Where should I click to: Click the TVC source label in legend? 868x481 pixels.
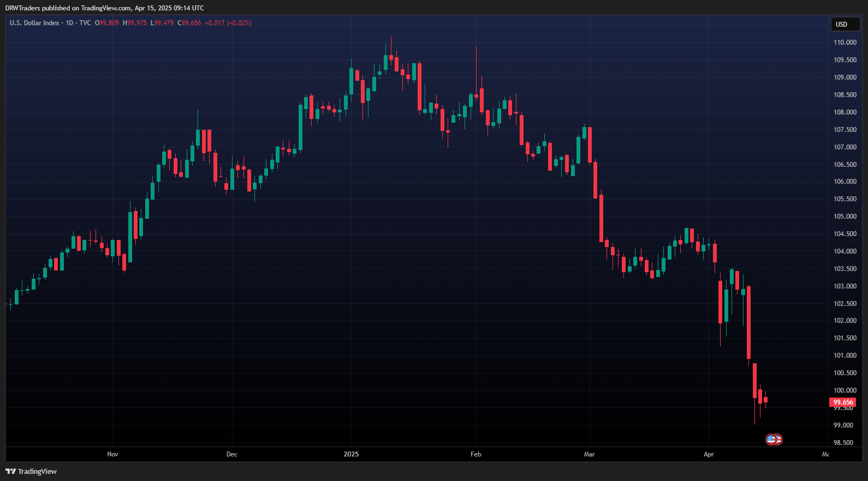pos(85,23)
